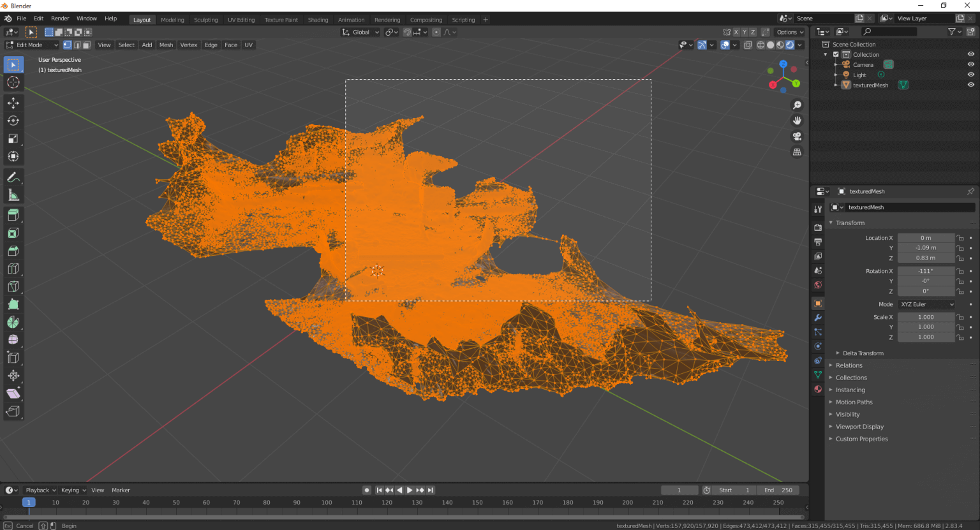The width and height of the screenshot is (980, 530).
Task: Open the green mesh data properties tab
Action: pos(817,375)
